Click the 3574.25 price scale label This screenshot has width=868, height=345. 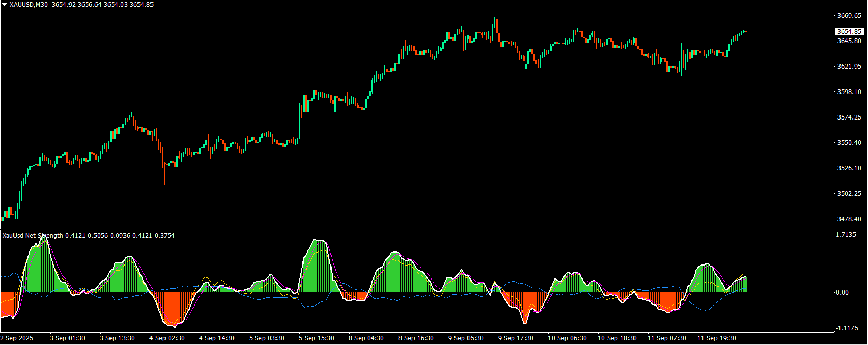(849, 117)
